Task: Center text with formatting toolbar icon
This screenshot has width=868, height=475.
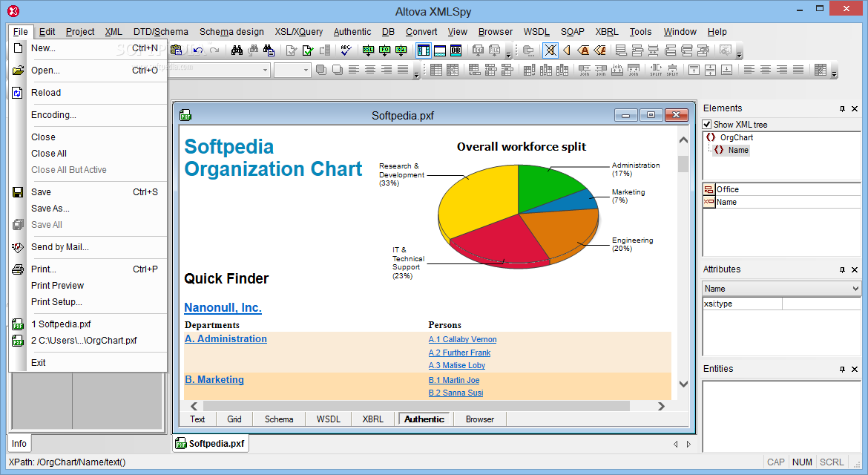Action: point(370,70)
